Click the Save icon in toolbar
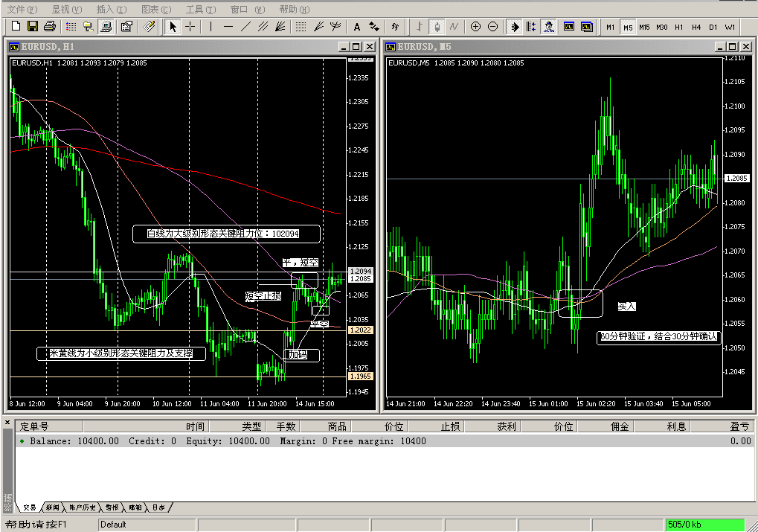The height and width of the screenshot is (532, 758). (x=32, y=27)
